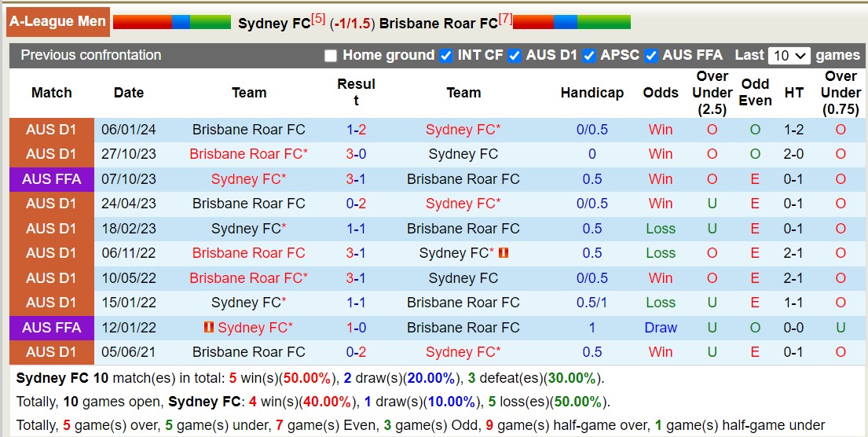Click the HT column header
The height and width of the screenshot is (437, 868).
tap(793, 93)
